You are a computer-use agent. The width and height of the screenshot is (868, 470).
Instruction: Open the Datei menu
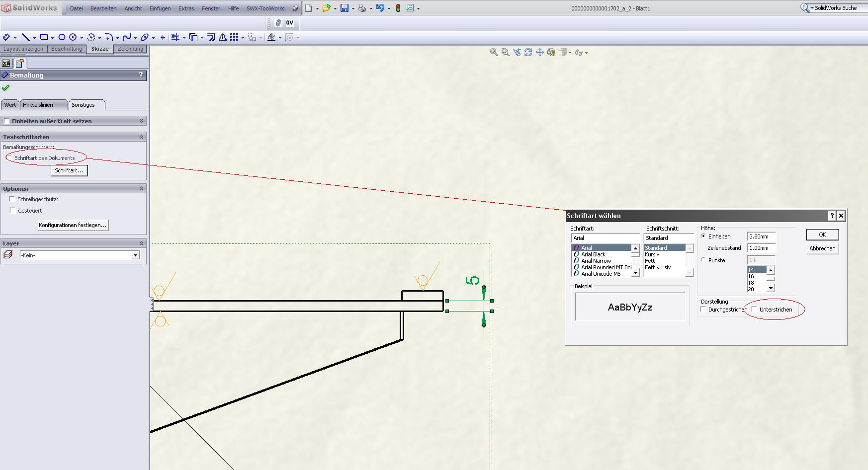pyautogui.click(x=77, y=8)
